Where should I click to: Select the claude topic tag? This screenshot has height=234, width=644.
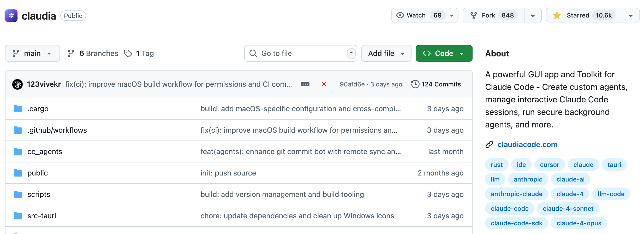click(x=583, y=165)
